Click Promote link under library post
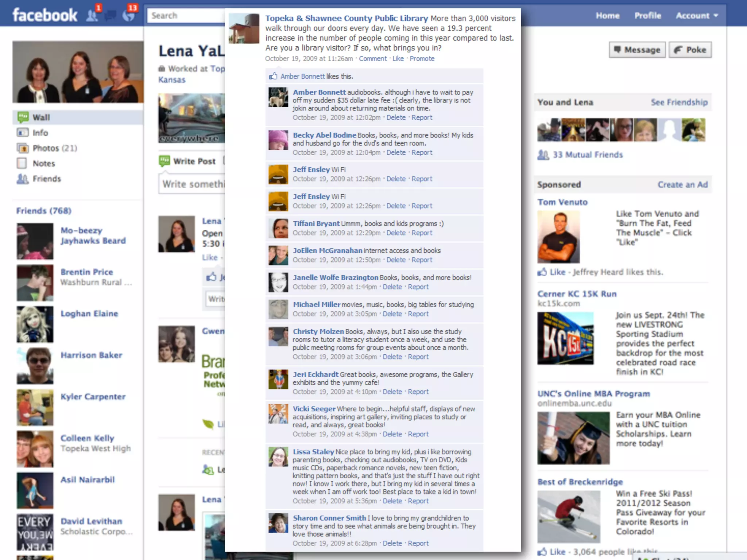 [422, 59]
